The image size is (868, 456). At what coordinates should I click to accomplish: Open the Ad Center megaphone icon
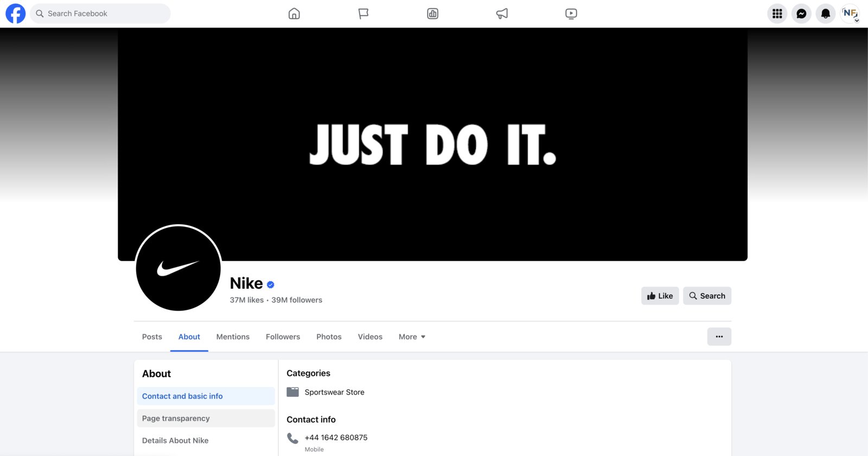(x=502, y=14)
